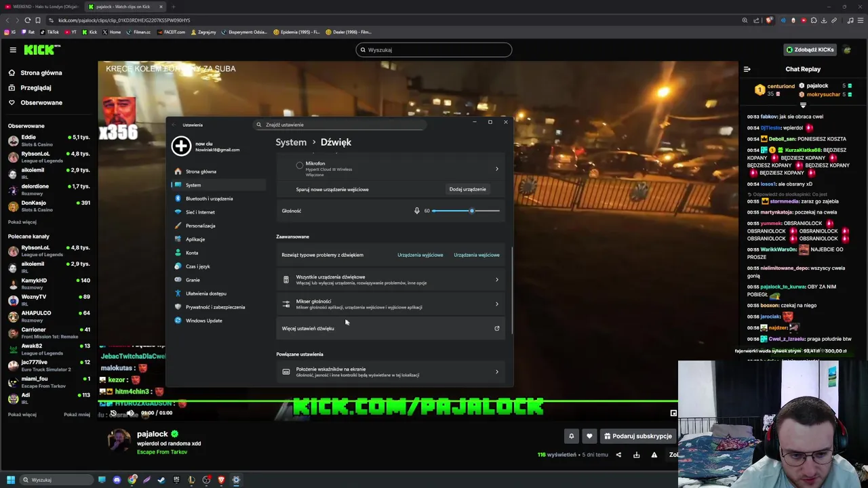868x488 pixels.
Task: Click Znajdź ustawienie search box
Action: [x=339, y=125]
